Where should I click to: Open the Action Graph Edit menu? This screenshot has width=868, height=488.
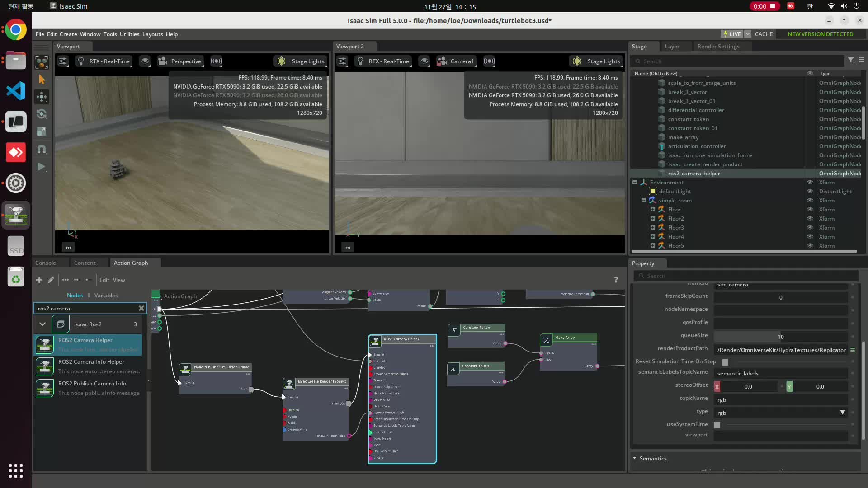[104, 280]
